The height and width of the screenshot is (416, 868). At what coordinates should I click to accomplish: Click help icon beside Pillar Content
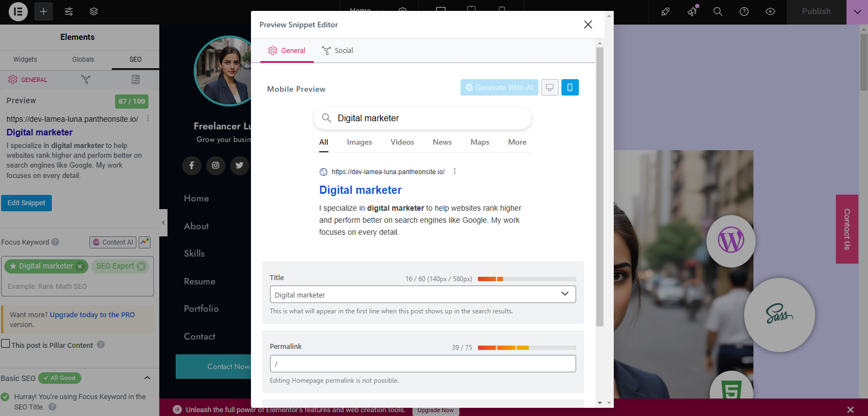point(100,345)
